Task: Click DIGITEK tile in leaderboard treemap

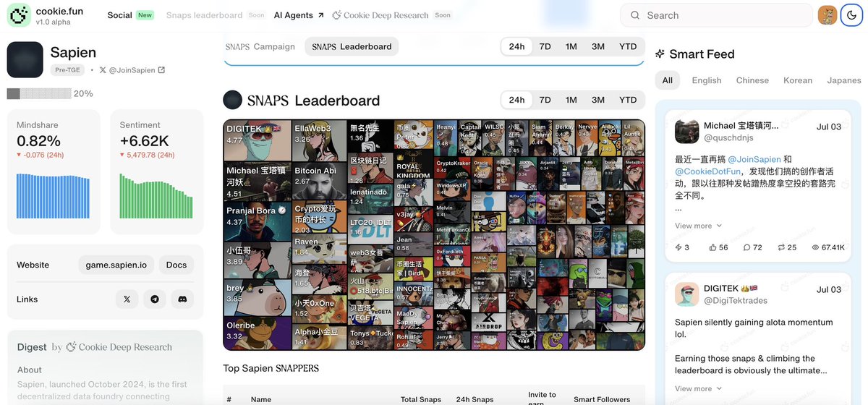Action: (258, 140)
